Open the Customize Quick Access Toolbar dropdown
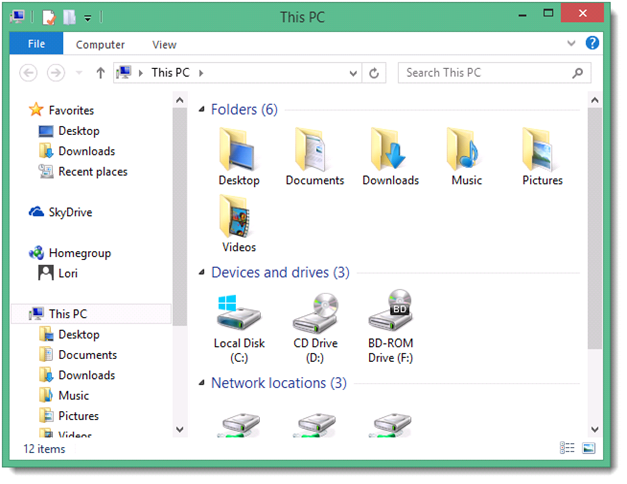 tap(87, 18)
